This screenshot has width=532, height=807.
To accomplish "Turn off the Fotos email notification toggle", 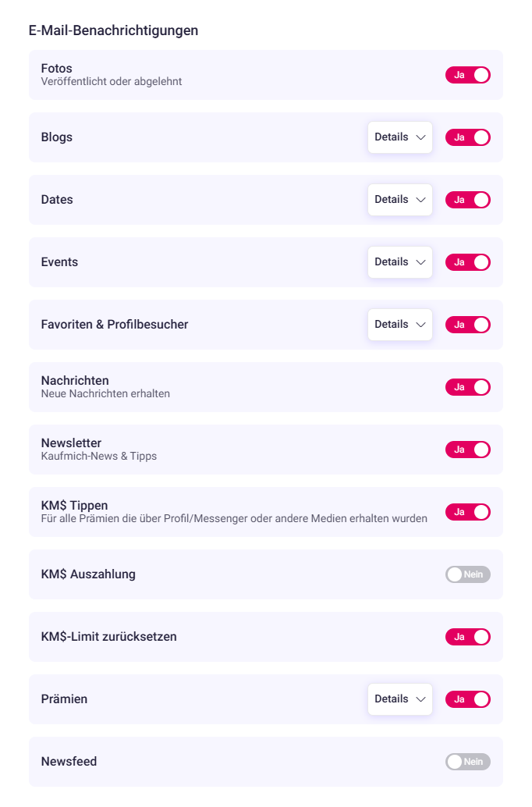I will [x=468, y=75].
